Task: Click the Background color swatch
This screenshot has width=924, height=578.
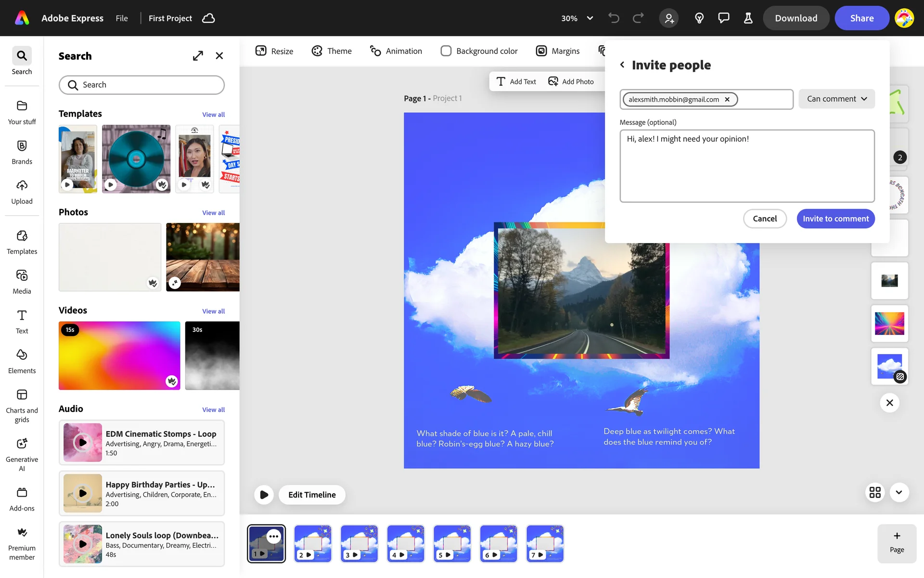Action: [x=446, y=51]
